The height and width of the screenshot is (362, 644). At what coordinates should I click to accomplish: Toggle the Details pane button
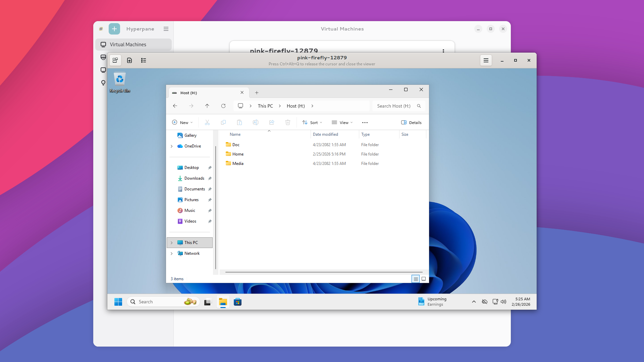[x=411, y=122]
